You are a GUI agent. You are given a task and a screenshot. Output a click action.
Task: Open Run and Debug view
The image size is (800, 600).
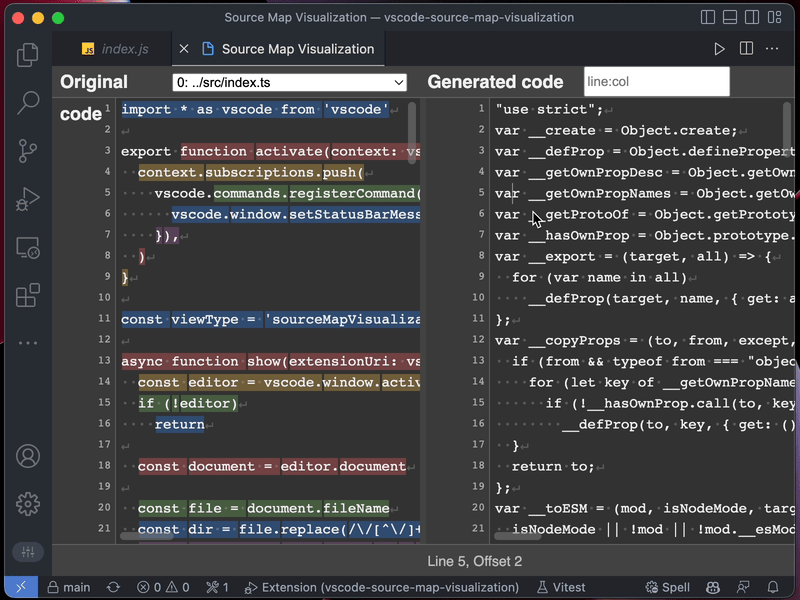(x=28, y=199)
